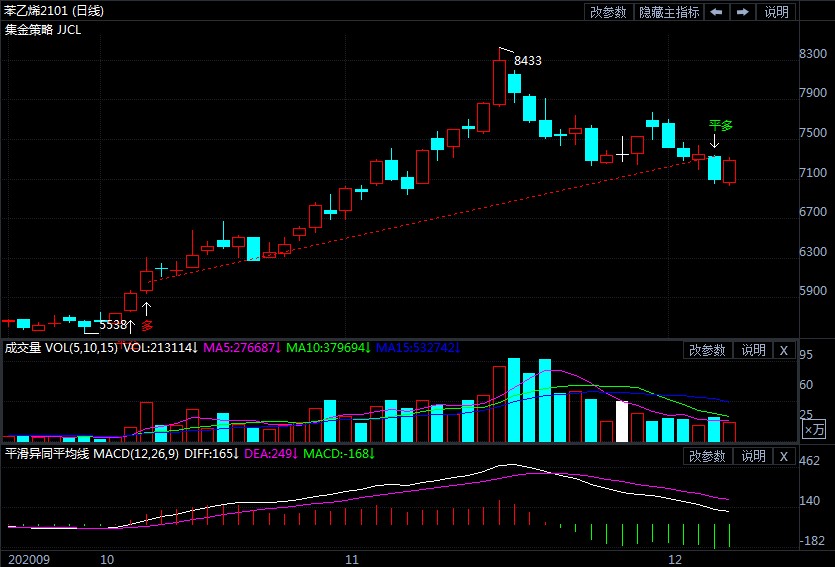
Task: Click the MA5:276687 volume label
Action: [x=242, y=348]
